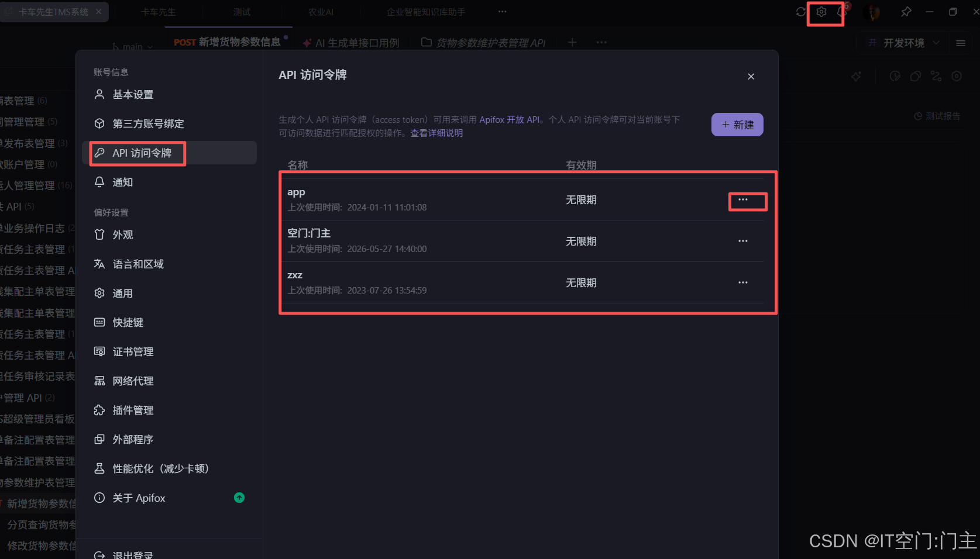Click the certificate icon beside 证书管理
Image resolution: width=980 pixels, height=559 pixels.
pyautogui.click(x=99, y=351)
